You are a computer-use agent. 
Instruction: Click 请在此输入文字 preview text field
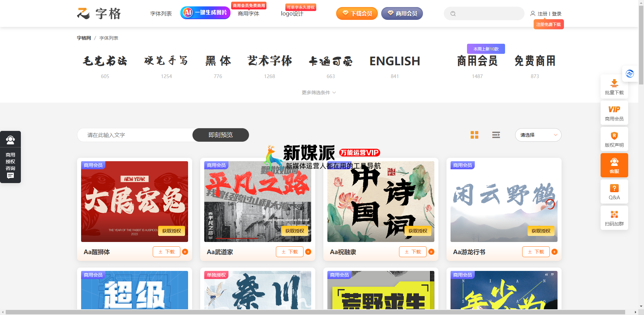[135, 135]
